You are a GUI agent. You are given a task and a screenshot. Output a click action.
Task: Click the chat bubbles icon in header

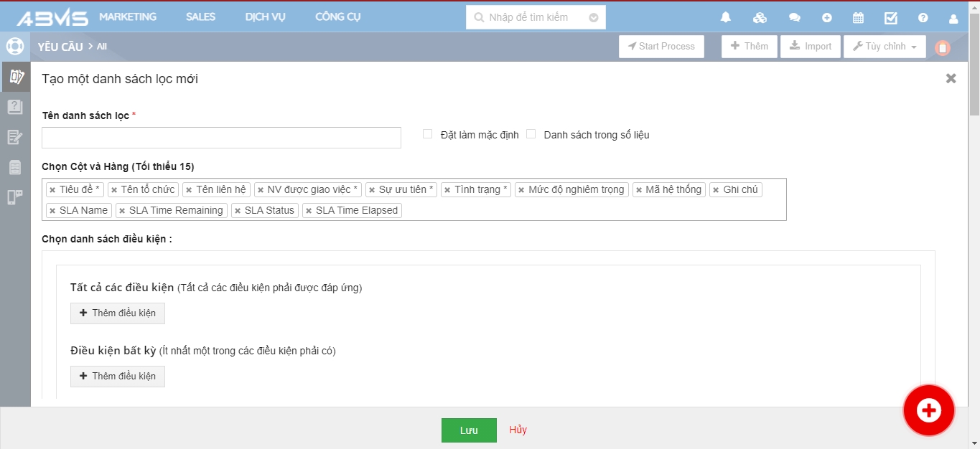pos(794,18)
